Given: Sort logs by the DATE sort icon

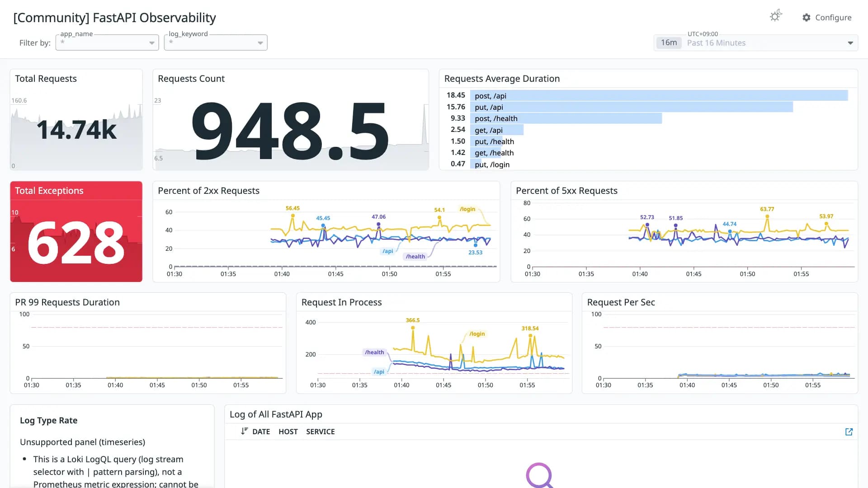Looking at the screenshot, I should tap(244, 432).
